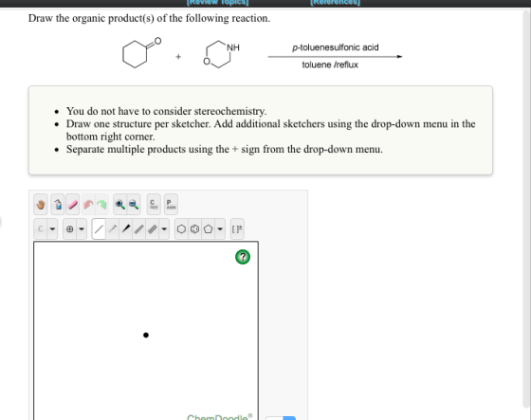Click the undo arrow icon
This screenshot has width=531, height=420.
click(x=88, y=205)
